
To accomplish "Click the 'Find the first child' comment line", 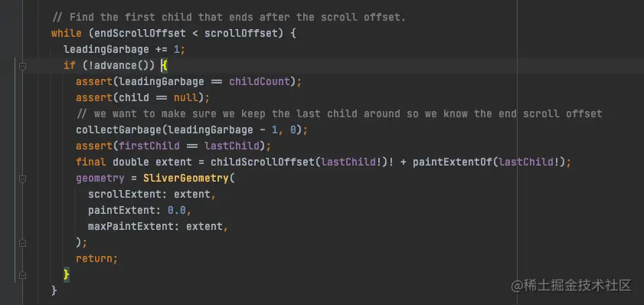I will click(229, 18).
